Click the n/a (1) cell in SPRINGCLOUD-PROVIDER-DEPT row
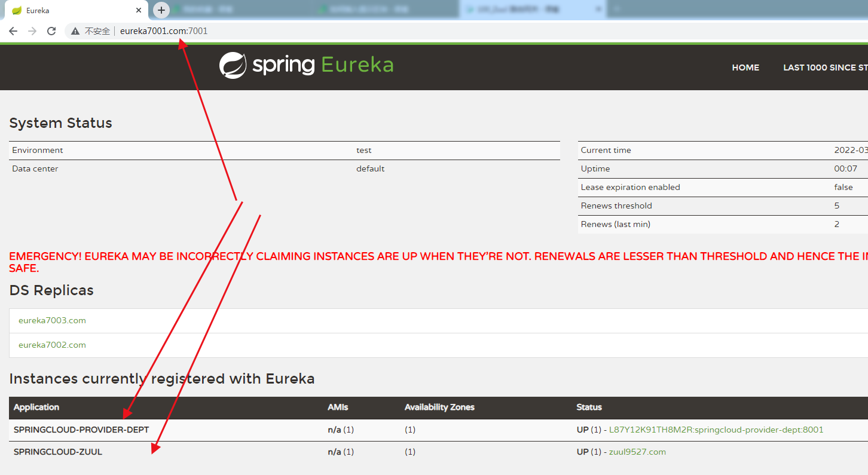This screenshot has height=475, width=868. (x=341, y=430)
